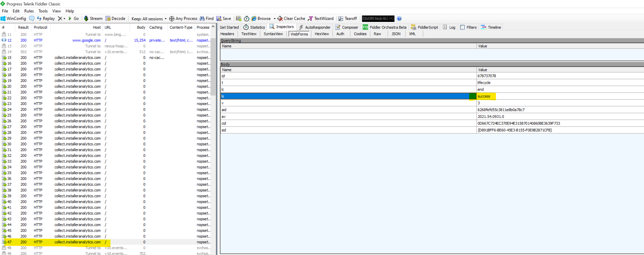The height and width of the screenshot is (255, 644).
Task: Select the Headers inspector tab
Action: (x=227, y=34)
